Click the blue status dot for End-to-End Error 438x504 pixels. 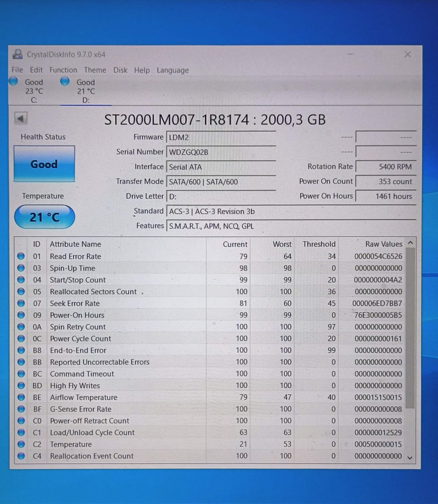tap(21, 350)
